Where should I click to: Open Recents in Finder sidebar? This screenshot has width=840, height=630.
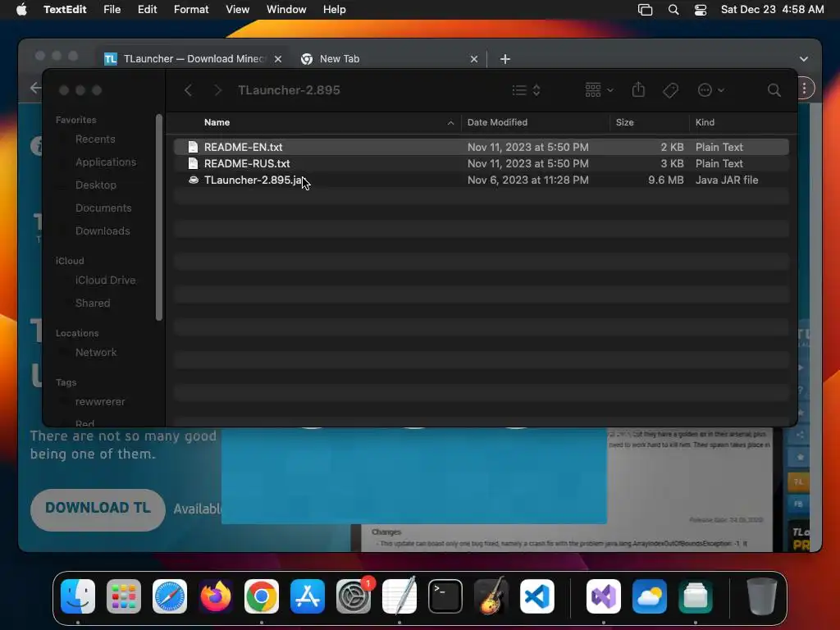95,139
